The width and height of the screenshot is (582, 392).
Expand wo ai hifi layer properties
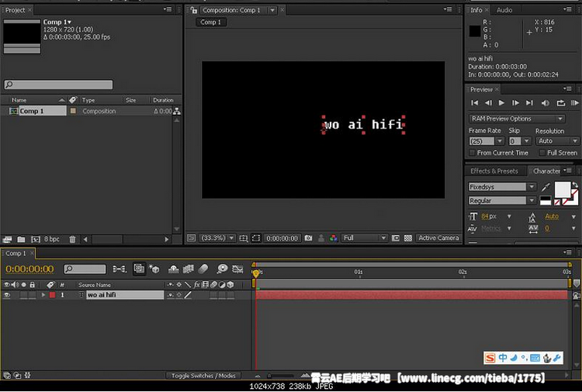tap(43, 295)
